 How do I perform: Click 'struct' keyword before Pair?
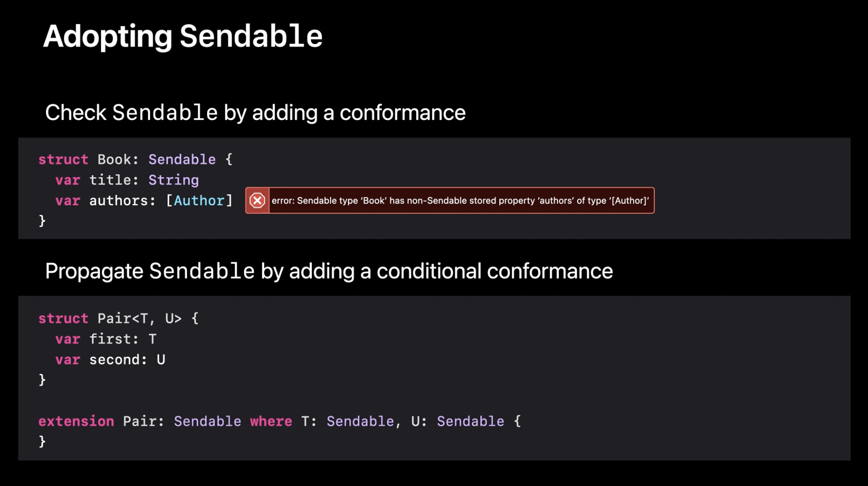[x=63, y=318]
